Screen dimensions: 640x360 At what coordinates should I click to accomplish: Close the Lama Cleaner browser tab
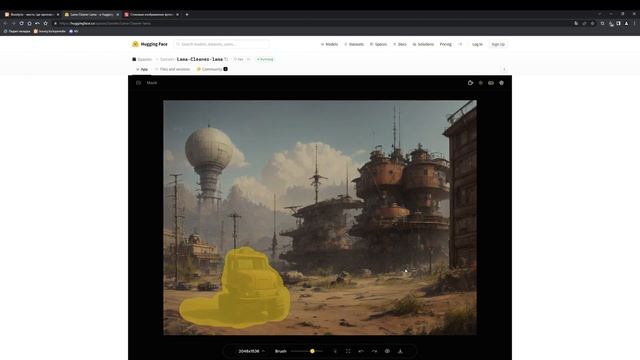tap(118, 14)
